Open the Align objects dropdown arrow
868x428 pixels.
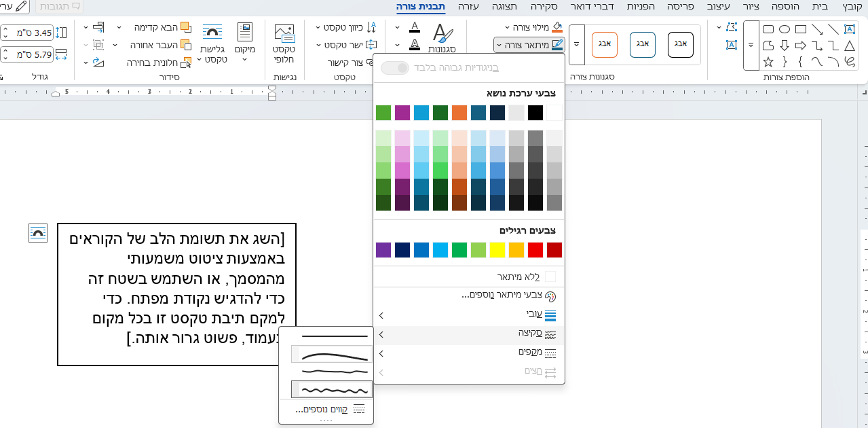pyautogui.click(x=86, y=27)
